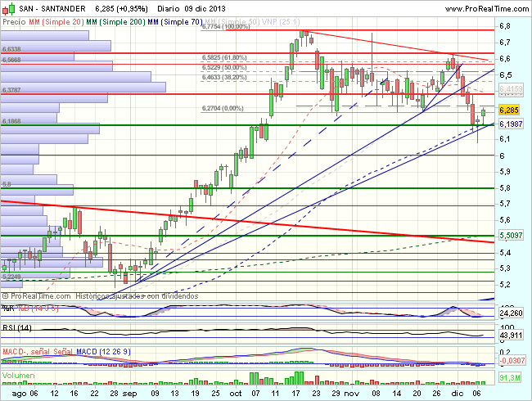Click the 6,7754 (100,00%) Fibonacci label
532x401 pixels.
pyautogui.click(x=226, y=26)
